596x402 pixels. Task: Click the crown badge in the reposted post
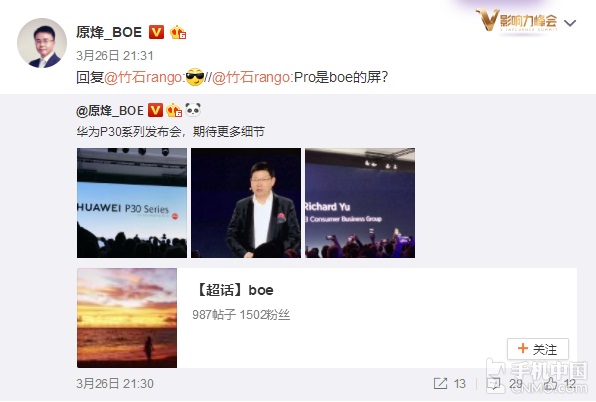click(174, 110)
